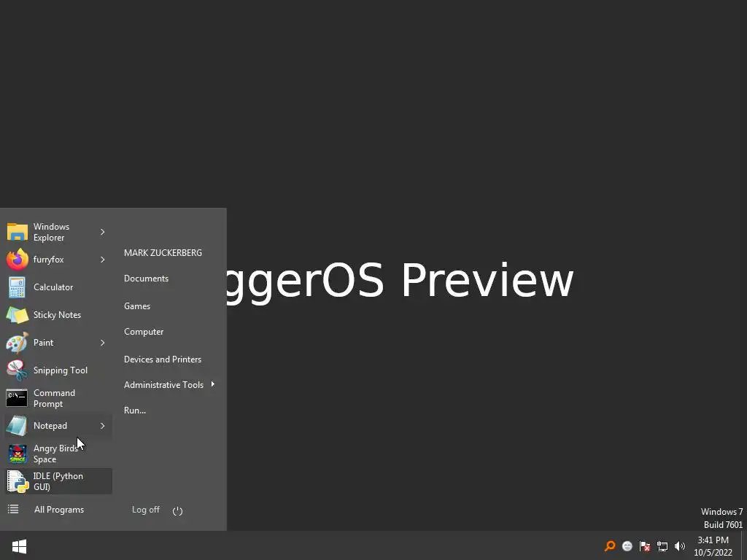Open the Run... dialog entry
The image size is (747, 560).
click(135, 411)
